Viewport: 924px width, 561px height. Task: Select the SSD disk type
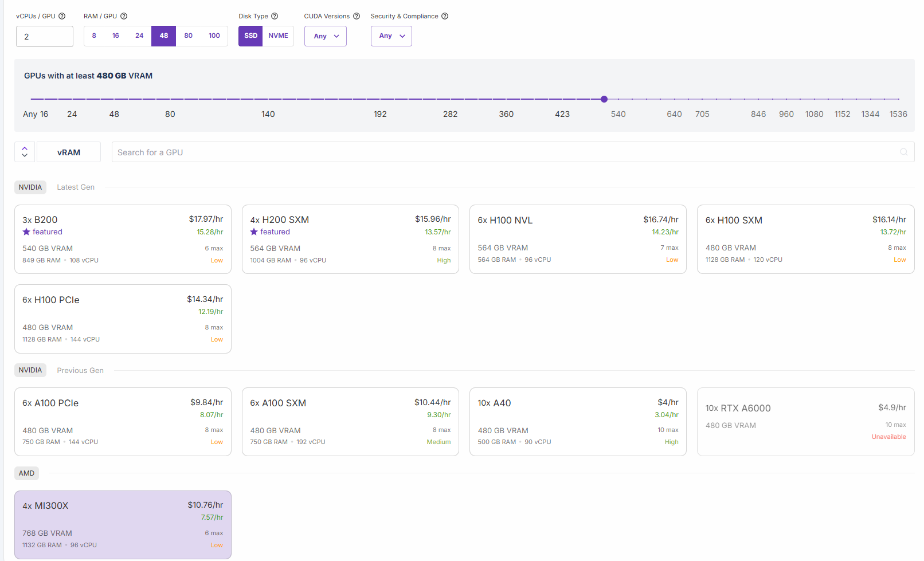[250, 36]
